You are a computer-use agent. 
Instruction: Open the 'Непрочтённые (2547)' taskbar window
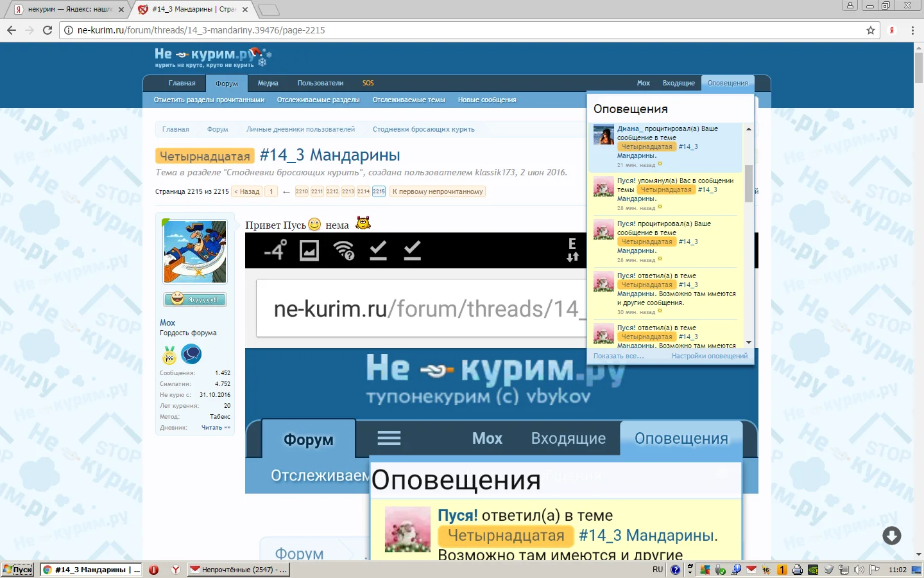(238, 570)
